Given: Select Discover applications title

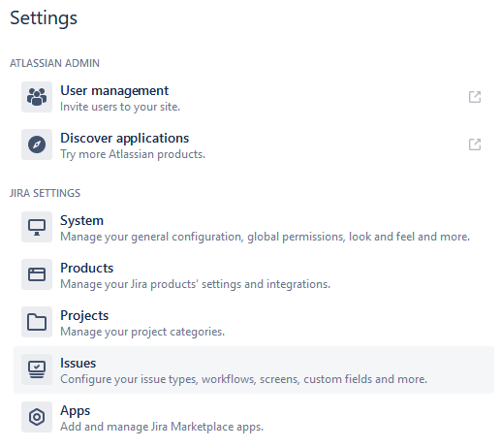Looking at the screenshot, I should (125, 139).
